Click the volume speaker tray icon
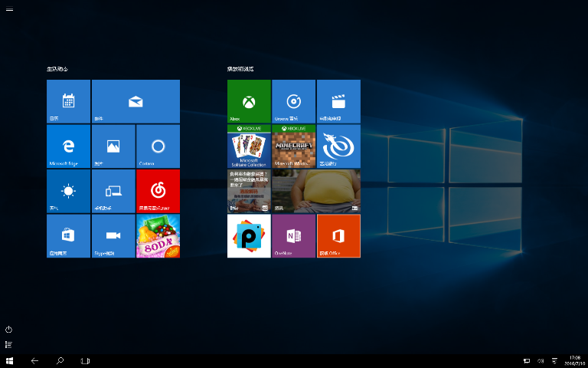This screenshot has height=368, width=588. 541,361
